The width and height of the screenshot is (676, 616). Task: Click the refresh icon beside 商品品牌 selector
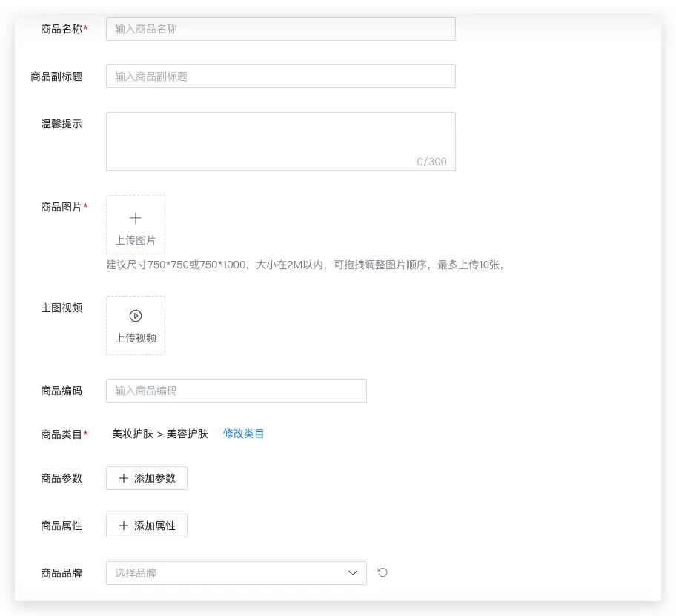pyautogui.click(x=382, y=572)
